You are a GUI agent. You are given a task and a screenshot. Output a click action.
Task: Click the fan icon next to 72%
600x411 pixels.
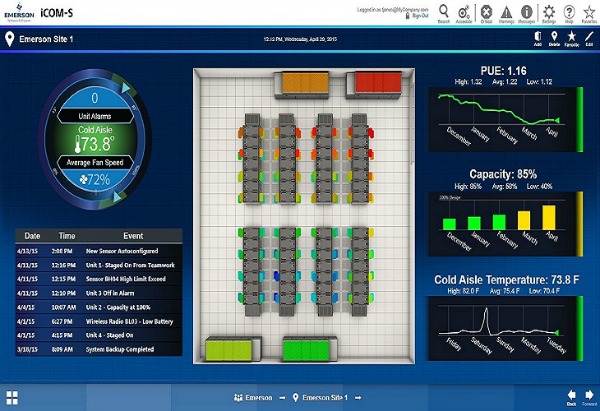(x=84, y=179)
